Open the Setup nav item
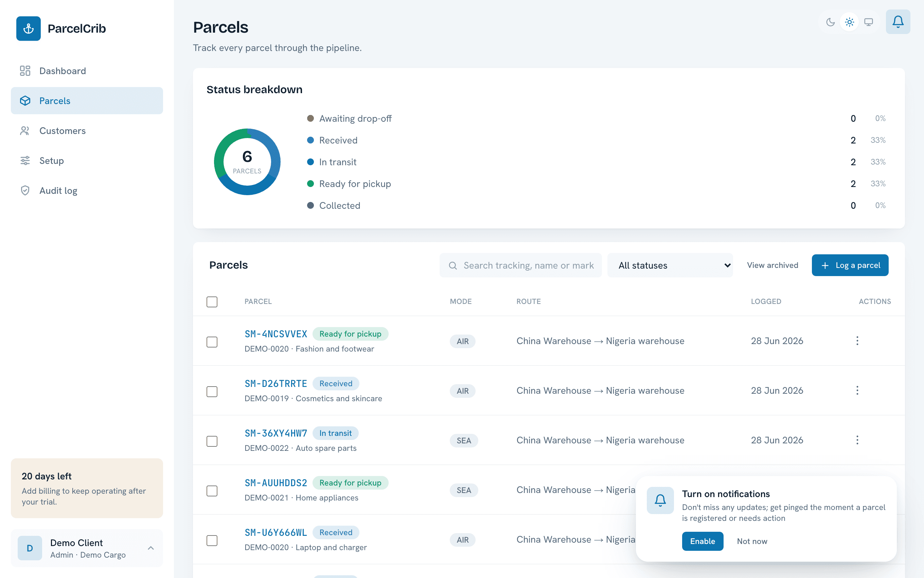 tap(87, 160)
